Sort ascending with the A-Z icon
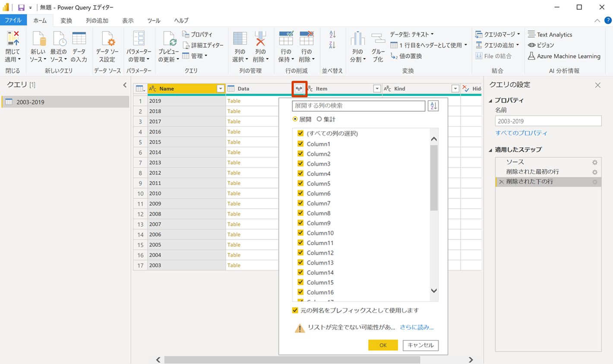This screenshot has width=613, height=364. [332, 35]
